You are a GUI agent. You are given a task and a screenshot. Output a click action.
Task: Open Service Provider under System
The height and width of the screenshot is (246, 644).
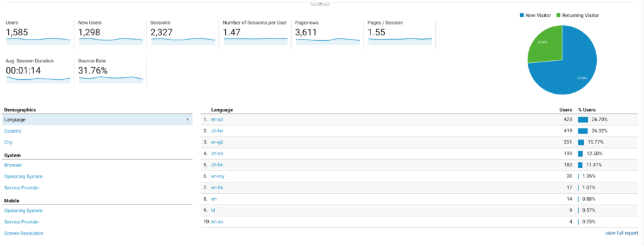pyautogui.click(x=22, y=187)
